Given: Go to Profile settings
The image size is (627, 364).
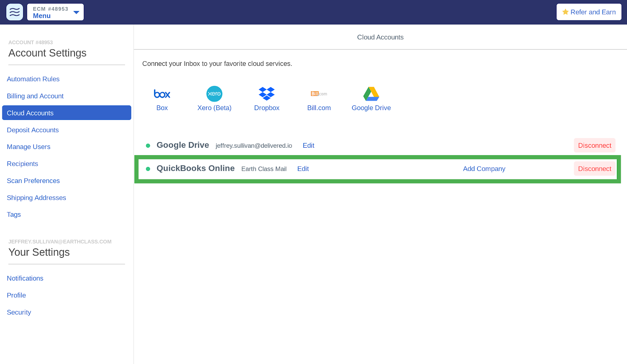Looking at the screenshot, I should point(16,295).
